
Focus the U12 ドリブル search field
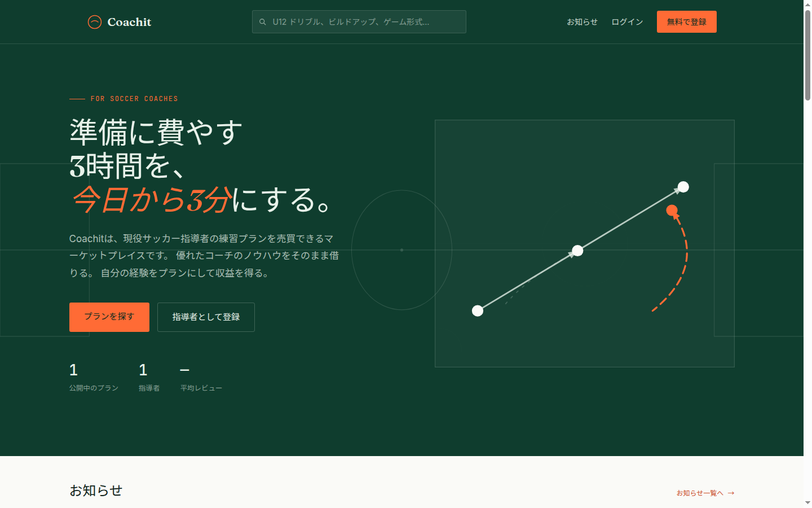pos(359,22)
